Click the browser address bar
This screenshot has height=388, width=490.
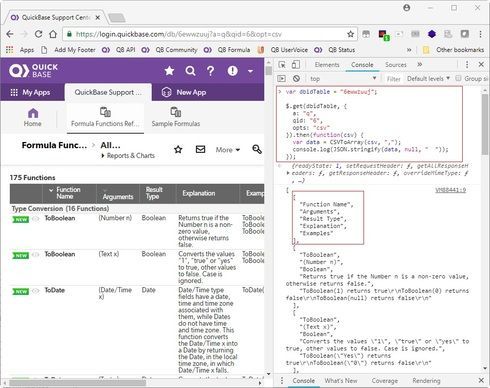pyautogui.click(x=210, y=34)
